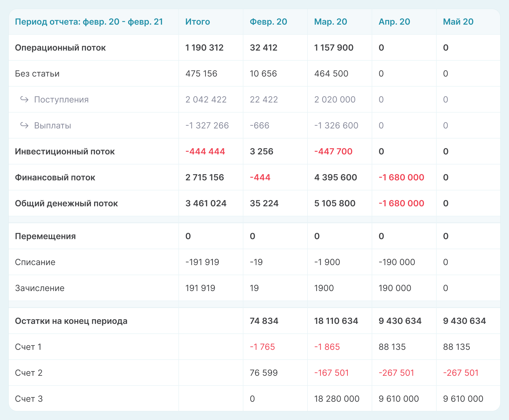The height and width of the screenshot is (420, 509).
Task: Click the Зачисление row label
Action: (x=40, y=288)
